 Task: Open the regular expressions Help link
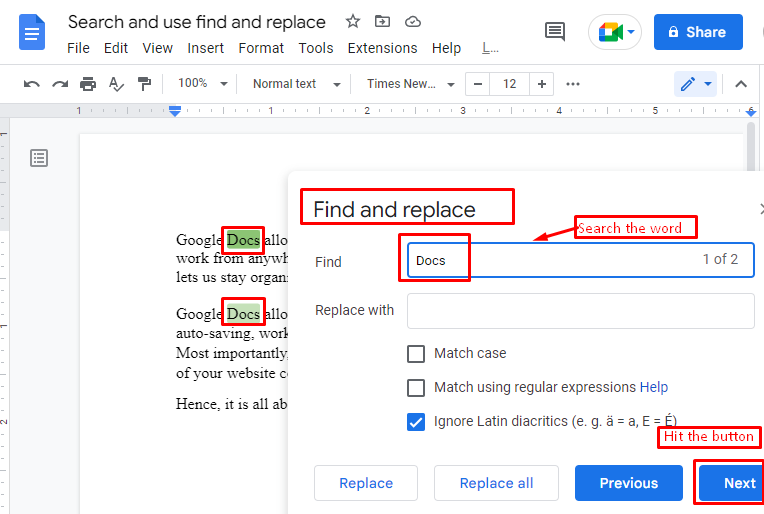click(653, 387)
